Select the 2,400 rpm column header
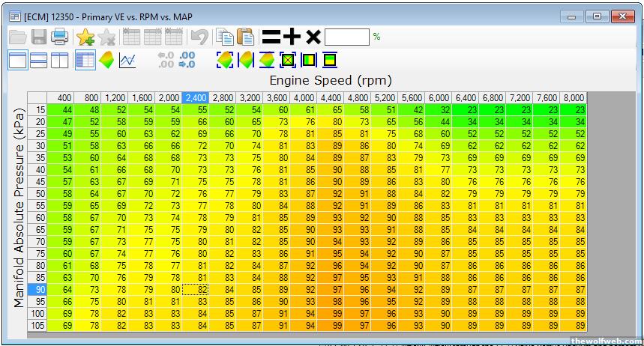644x346 pixels. pos(196,97)
